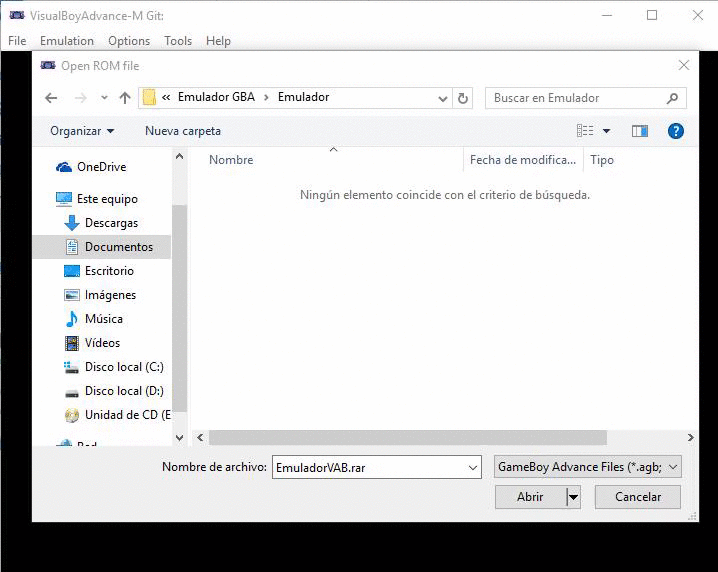
Task: Click the OneDrive cloud icon
Action: click(x=64, y=167)
